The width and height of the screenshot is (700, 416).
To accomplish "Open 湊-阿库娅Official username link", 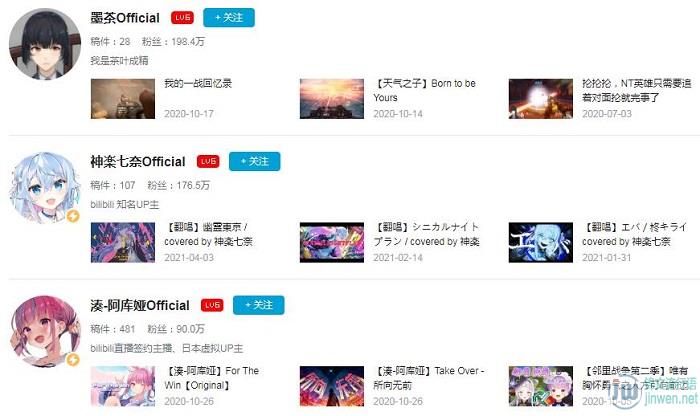I will pyautogui.click(x=140, y=305).
